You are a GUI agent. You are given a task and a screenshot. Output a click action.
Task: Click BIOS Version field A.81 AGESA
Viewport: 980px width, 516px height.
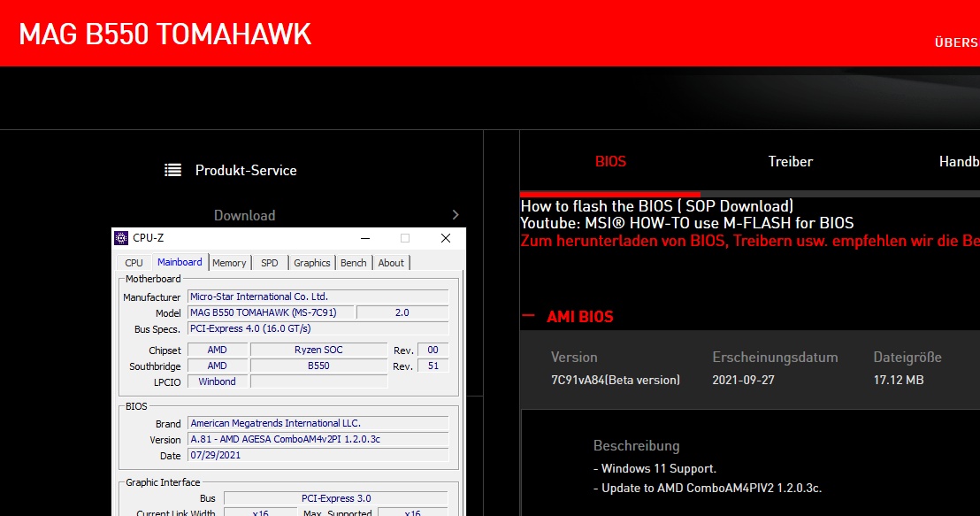(318, 439)
